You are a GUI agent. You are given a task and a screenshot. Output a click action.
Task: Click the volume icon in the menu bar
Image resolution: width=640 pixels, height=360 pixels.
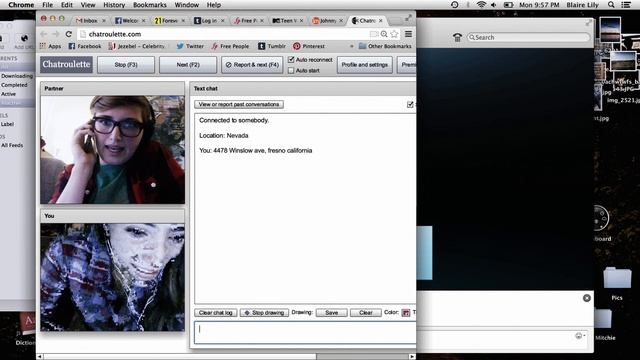click(x=494, y=5)
